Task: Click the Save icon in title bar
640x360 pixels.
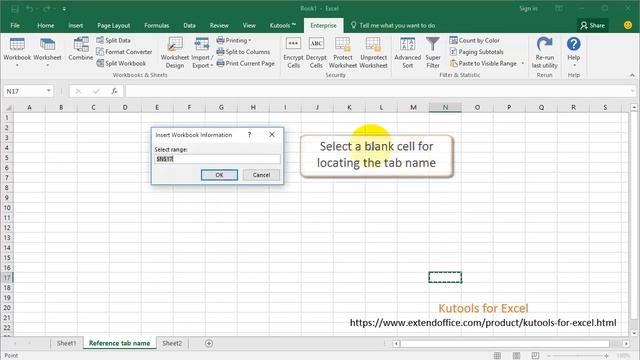Action: (x=15, y=9)
